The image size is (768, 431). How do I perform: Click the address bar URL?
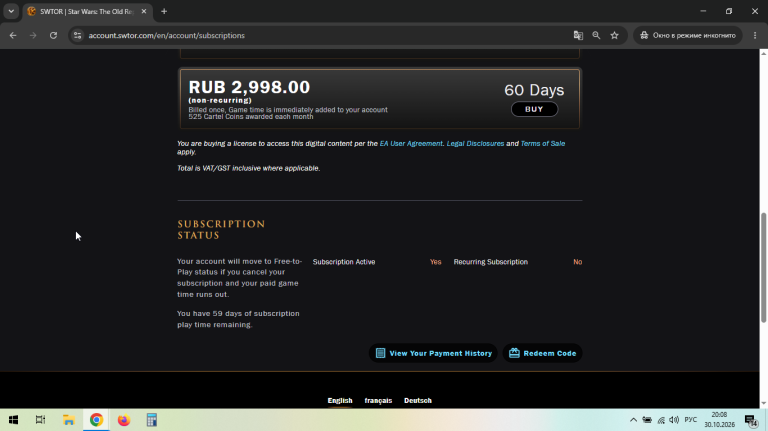point(167,35)
